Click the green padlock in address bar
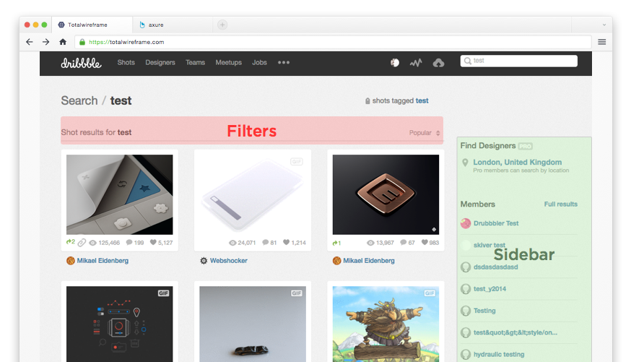 point(82,42)
